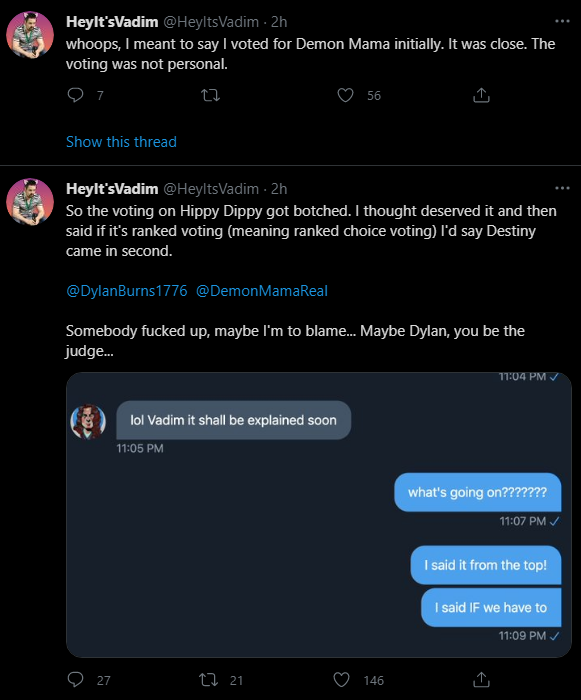Viewport: 581px width, 700px height.
Task: Share the first tweet by HeyIt'sVadim
Action: (481, 95)
